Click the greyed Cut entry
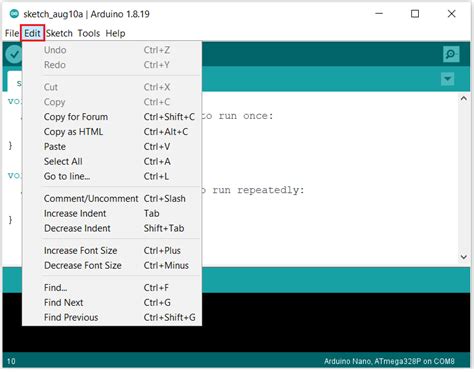Viewport: 474px width, 372px height. tap(112, 87)
